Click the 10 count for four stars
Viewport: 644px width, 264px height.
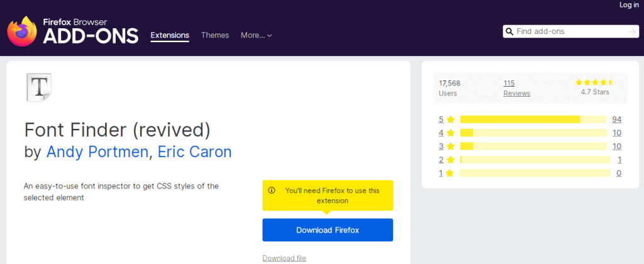616,133
